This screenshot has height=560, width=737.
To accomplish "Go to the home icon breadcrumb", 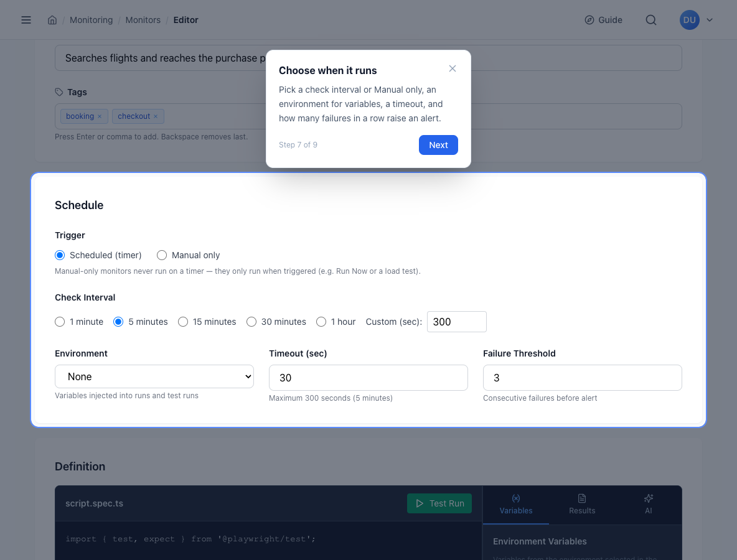I will (52, 20).
